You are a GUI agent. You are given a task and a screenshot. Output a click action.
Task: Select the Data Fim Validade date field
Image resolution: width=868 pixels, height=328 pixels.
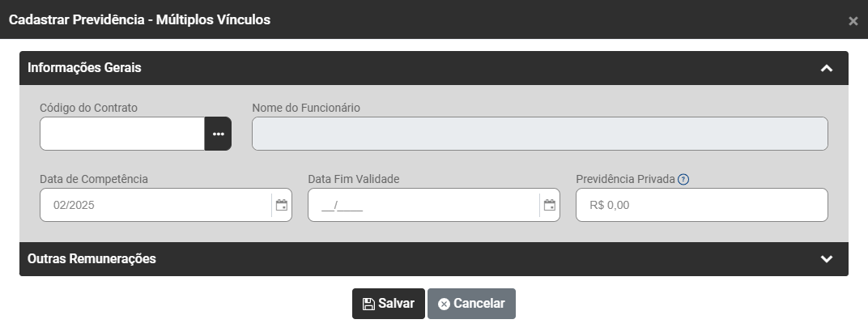pyautogui.click(x=423, y=205)
